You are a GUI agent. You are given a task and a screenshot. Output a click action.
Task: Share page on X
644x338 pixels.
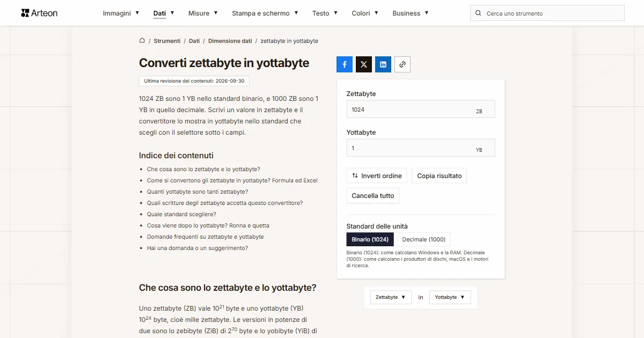364,64
